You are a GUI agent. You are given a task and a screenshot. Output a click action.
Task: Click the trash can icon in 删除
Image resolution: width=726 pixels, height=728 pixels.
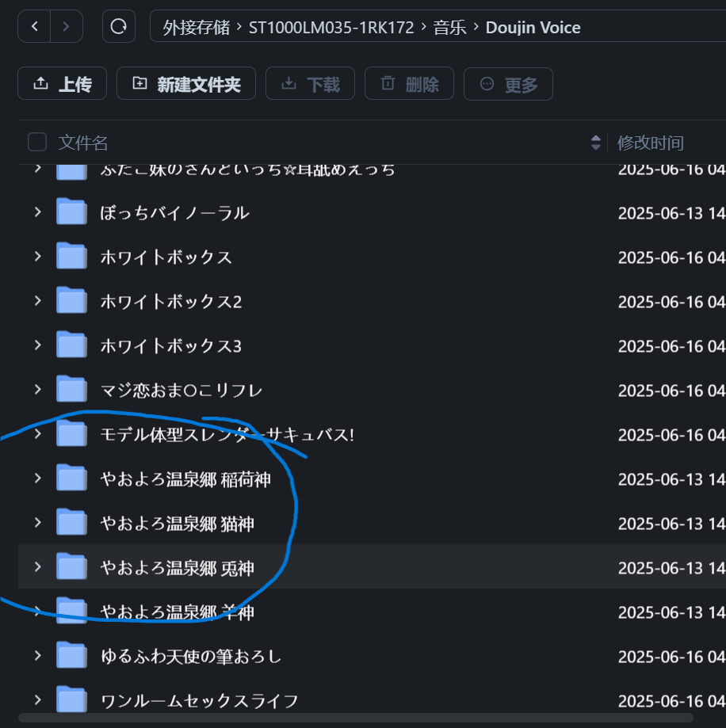(x=388, y=83)
